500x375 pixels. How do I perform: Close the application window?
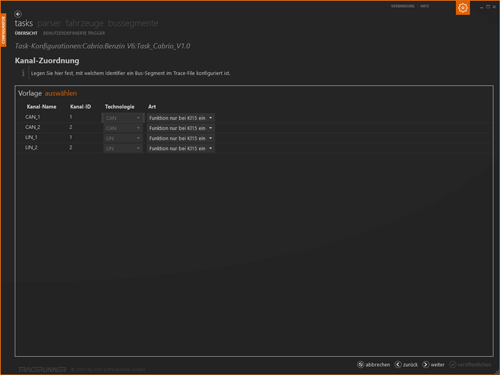(x=494, y=7)
